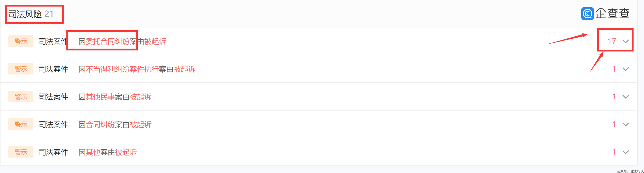The image size is (644, 173).
Task: Expand the 其他民事 case row chevron
Action: click(x=626, y=97)
